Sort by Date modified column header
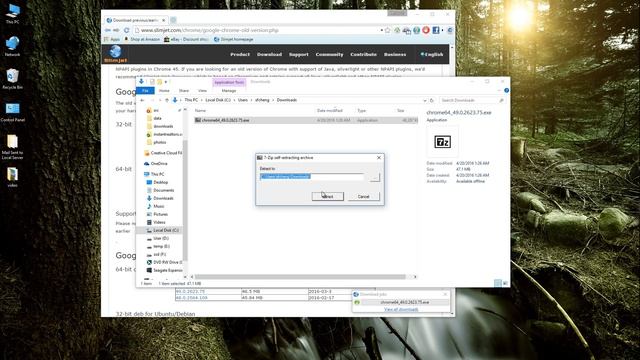Screen dimensions: 640x360 [x=329, y=111]
